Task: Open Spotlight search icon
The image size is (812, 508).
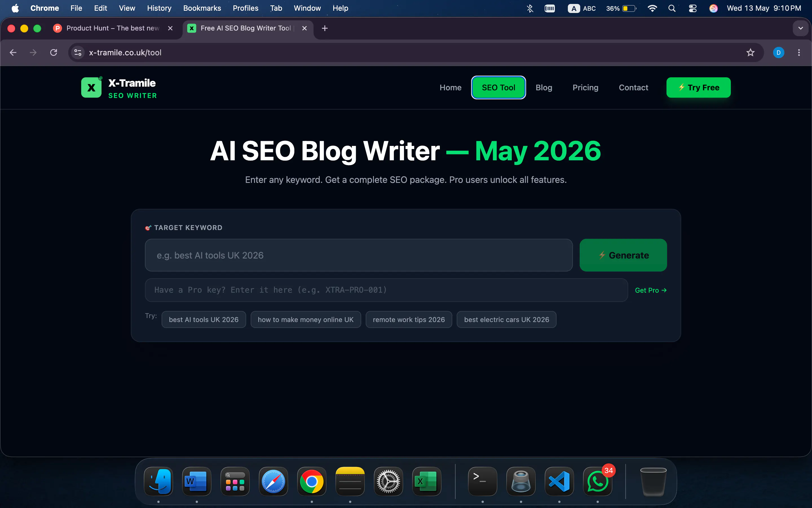Action: click(x=672, y=8)
